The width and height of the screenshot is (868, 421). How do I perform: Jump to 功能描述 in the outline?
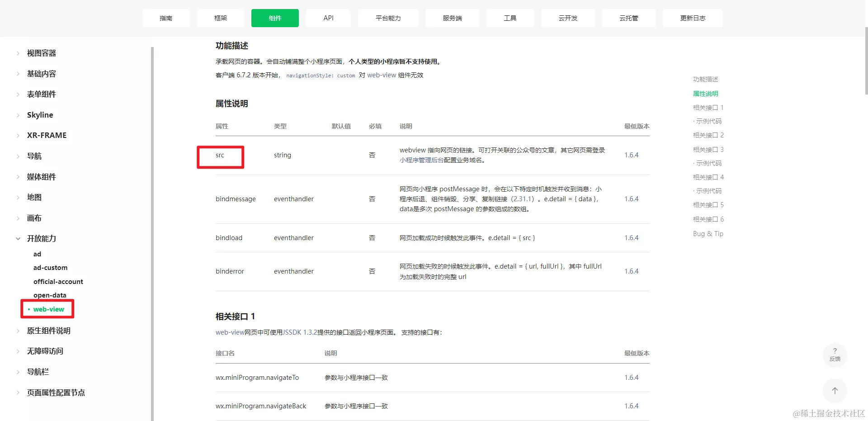[x=706, y=79]
